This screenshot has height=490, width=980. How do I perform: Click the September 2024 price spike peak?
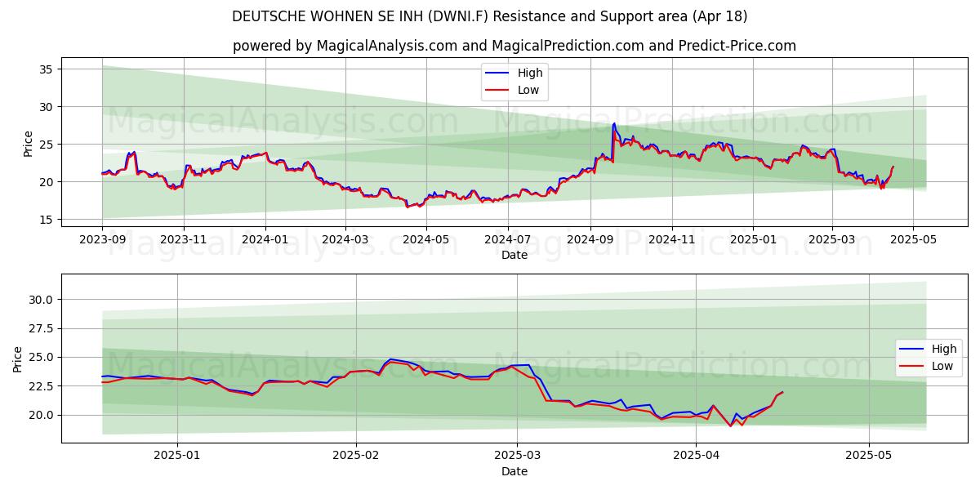click(x=614, y=124)
